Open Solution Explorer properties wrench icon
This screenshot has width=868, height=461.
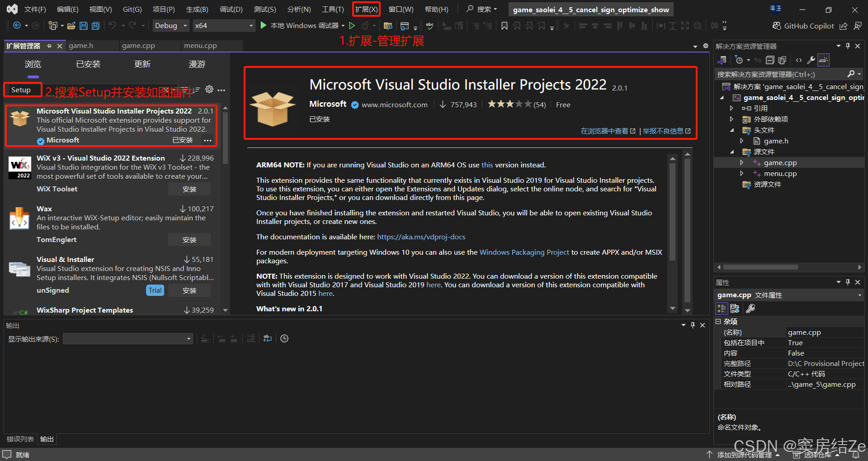click(x=811, y=60)
